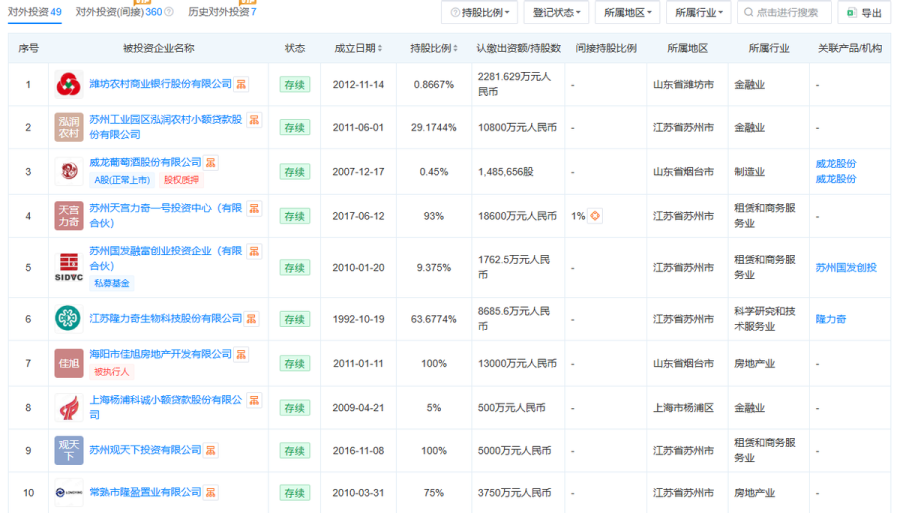Click the orange icon next to 1% indirect holding

point(595,215)
